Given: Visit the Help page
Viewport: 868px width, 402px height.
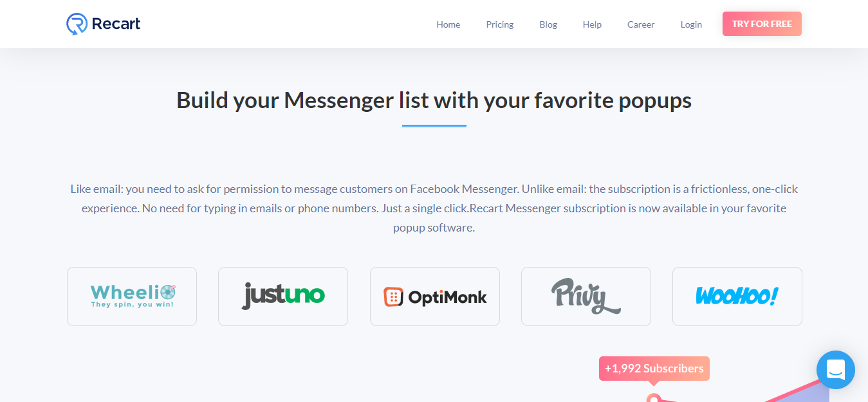Looking at the screenshot, I should pos(591,24).
